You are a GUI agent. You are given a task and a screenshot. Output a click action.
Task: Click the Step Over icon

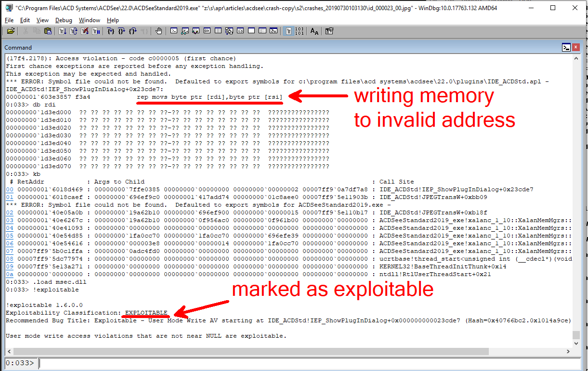(121, 31)
